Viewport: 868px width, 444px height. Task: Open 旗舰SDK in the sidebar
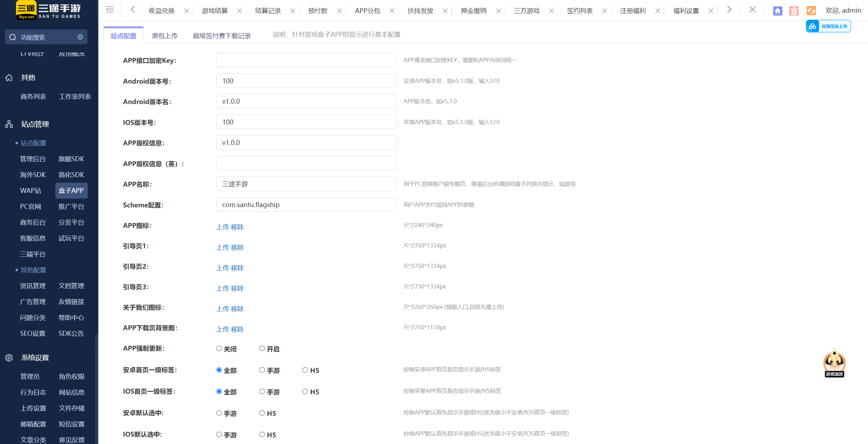point(71,159)
